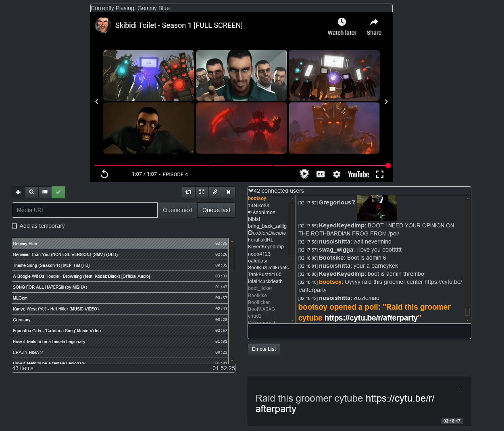Show next suggested videos with right arrow
The height and width of the screenshot is (431, 504).
(x=386, y=102)
